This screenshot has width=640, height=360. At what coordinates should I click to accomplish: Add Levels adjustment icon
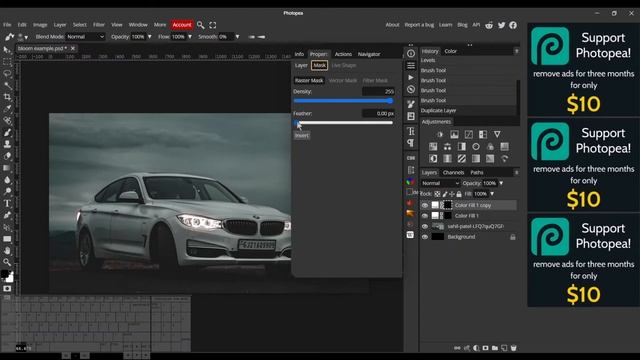tap(454, 134)
